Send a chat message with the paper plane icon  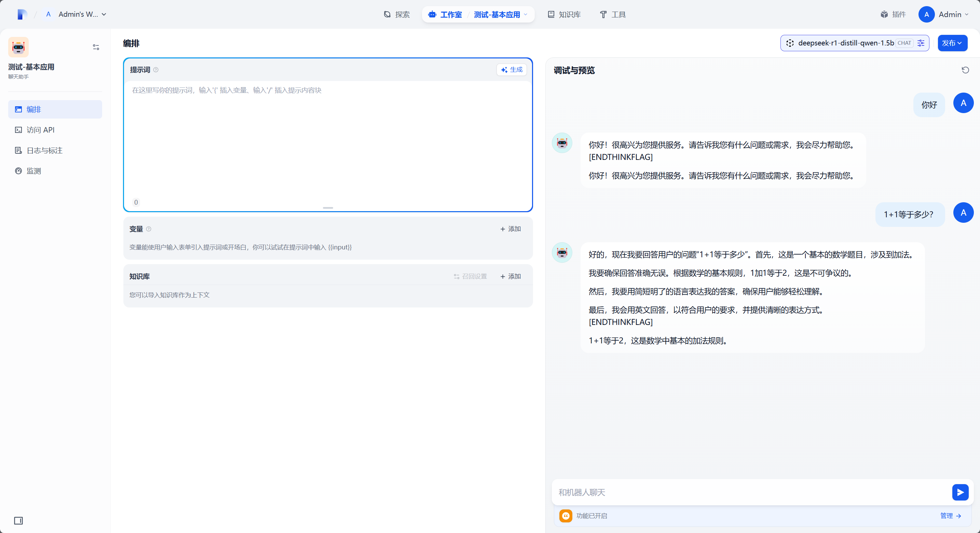click(x=960, y=492)
